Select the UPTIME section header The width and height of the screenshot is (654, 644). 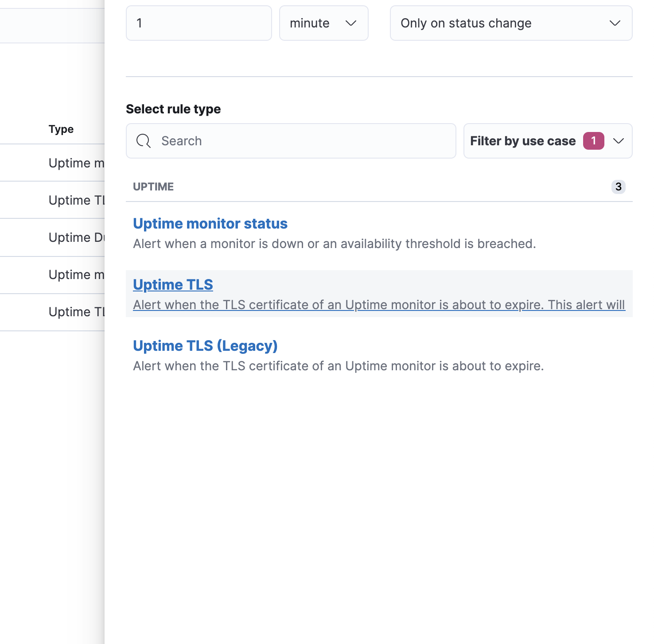(x=153, y=186)
